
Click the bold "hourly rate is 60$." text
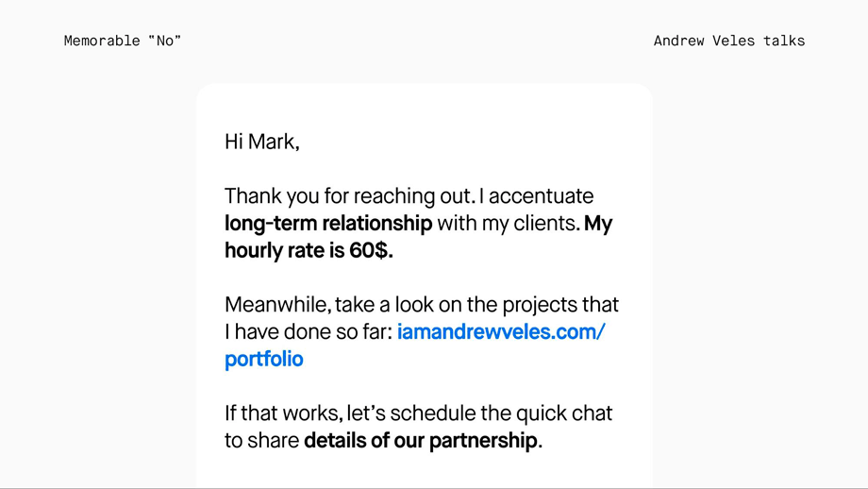(x=309, y=250)
